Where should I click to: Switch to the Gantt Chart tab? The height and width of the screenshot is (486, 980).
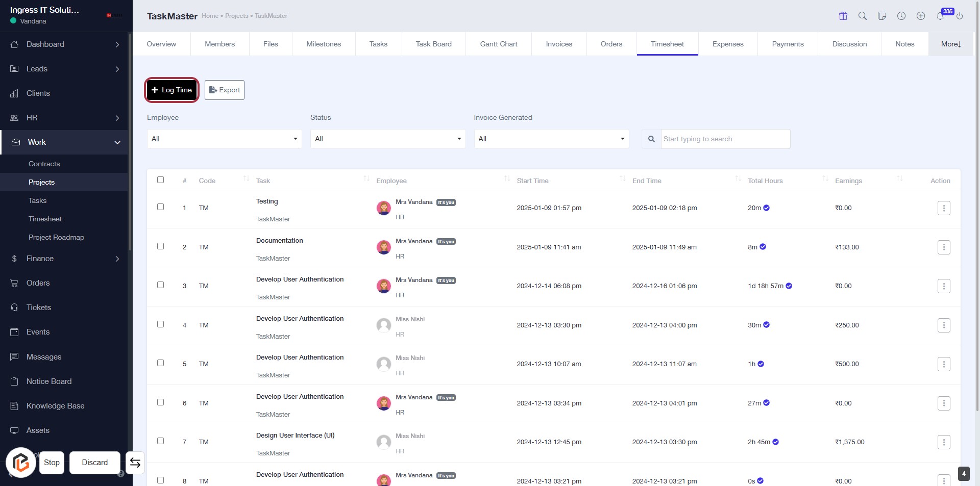pyautogui.click(x=498, y=44)
